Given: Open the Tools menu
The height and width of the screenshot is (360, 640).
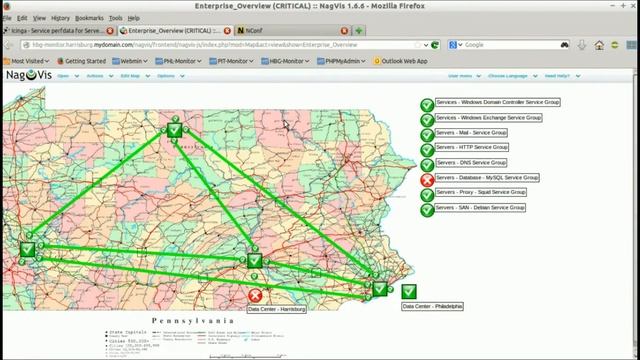Looking at the screenshot, I should point(116,18).
